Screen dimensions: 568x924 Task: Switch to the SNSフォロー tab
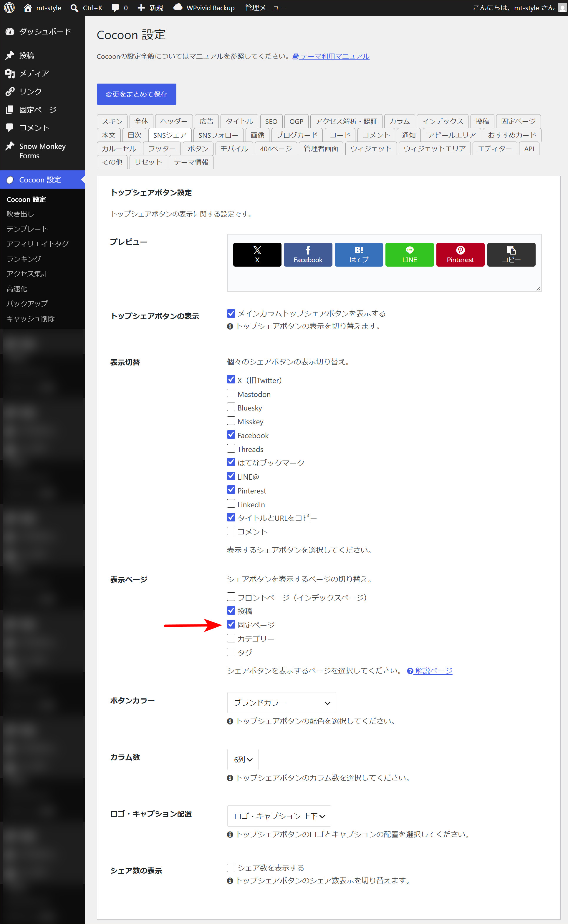pyautogui.click(x=218, y=135)
